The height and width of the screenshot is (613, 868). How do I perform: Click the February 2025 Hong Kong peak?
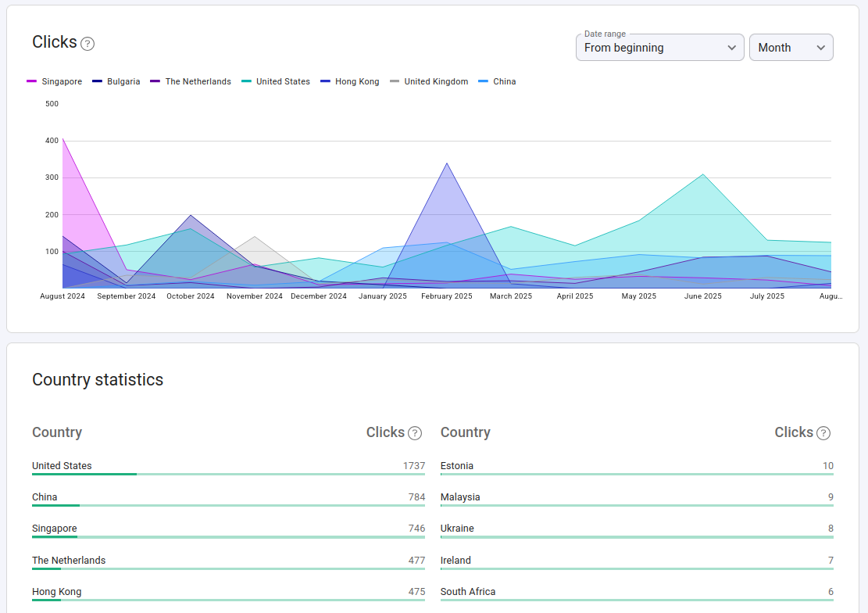click(447, 163)
